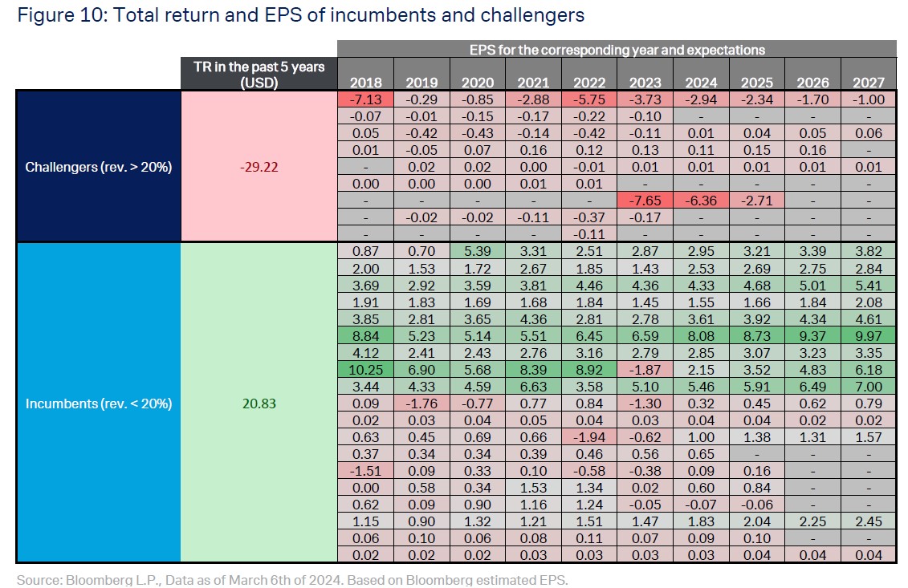
Task: Click the 9.97 cell under 2027
Action: tap(869, 335)
